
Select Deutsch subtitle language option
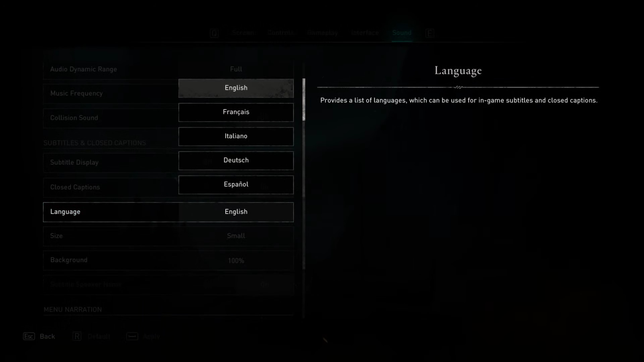[236, 160]
